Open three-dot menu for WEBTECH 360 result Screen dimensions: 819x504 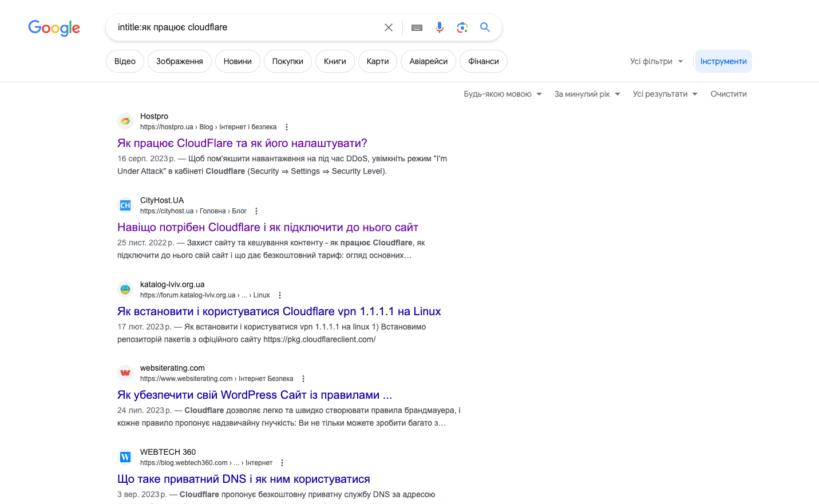pyautogui.click(x=282, y=463)
